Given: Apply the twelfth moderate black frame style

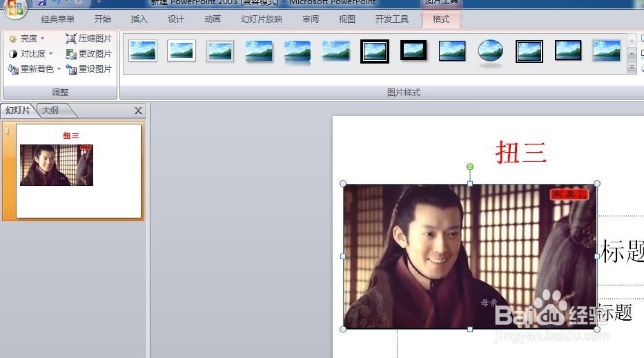Looking at the screenshot, I should point(568,50).
